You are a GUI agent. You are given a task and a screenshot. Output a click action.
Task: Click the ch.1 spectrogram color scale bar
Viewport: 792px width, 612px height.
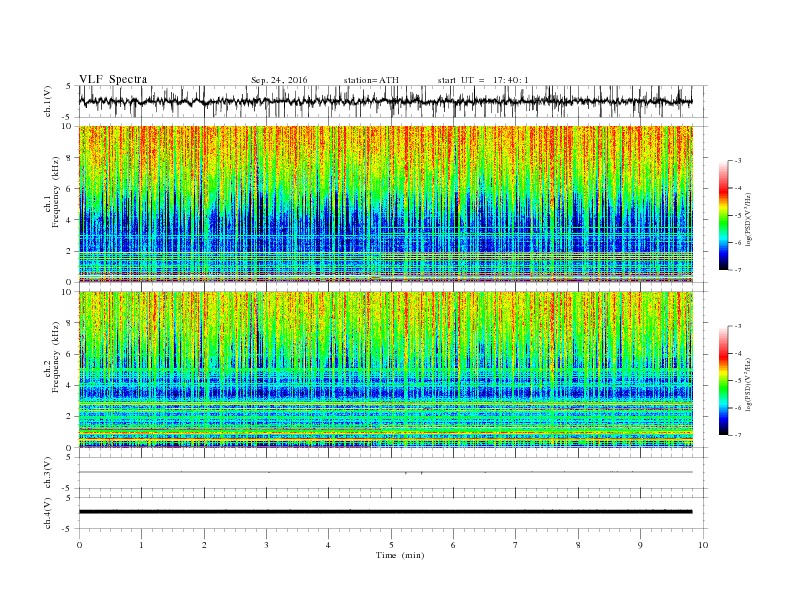click(x=724, y=215)
